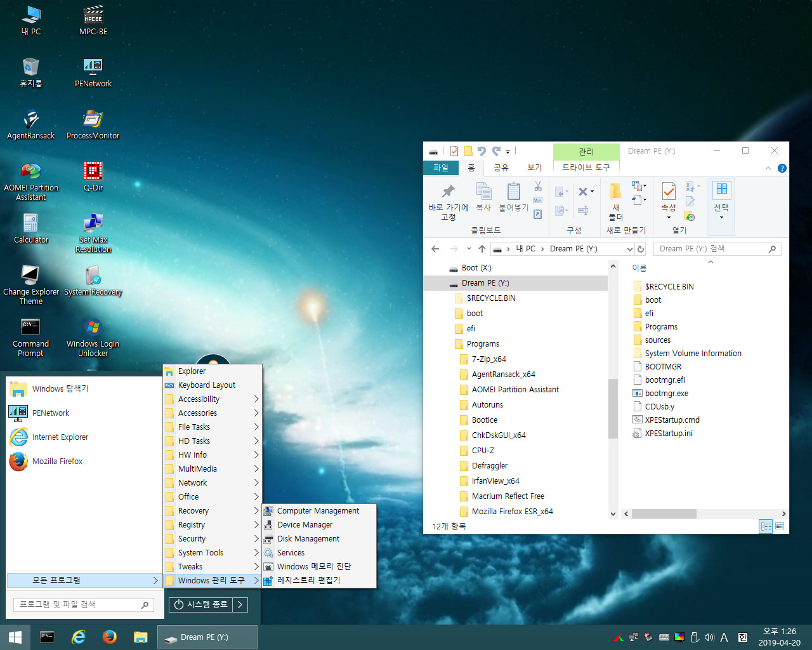
Task: Expand the Network submenu
Action: tap(213, 483)
